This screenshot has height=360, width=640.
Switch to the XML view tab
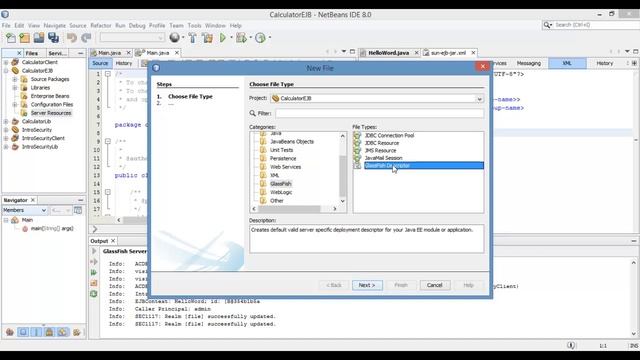pyautogui.click(x=567, y=63)
